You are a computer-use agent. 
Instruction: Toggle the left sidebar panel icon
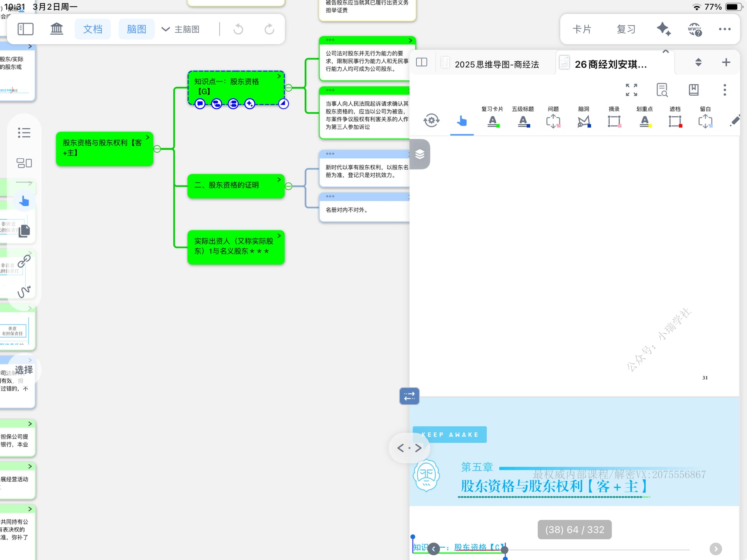coord(26,29)
